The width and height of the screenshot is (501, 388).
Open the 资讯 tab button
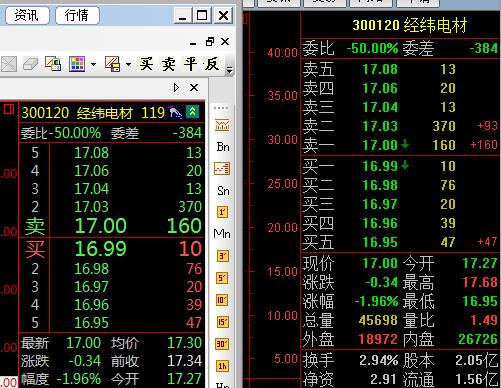[x=27, y=15]
